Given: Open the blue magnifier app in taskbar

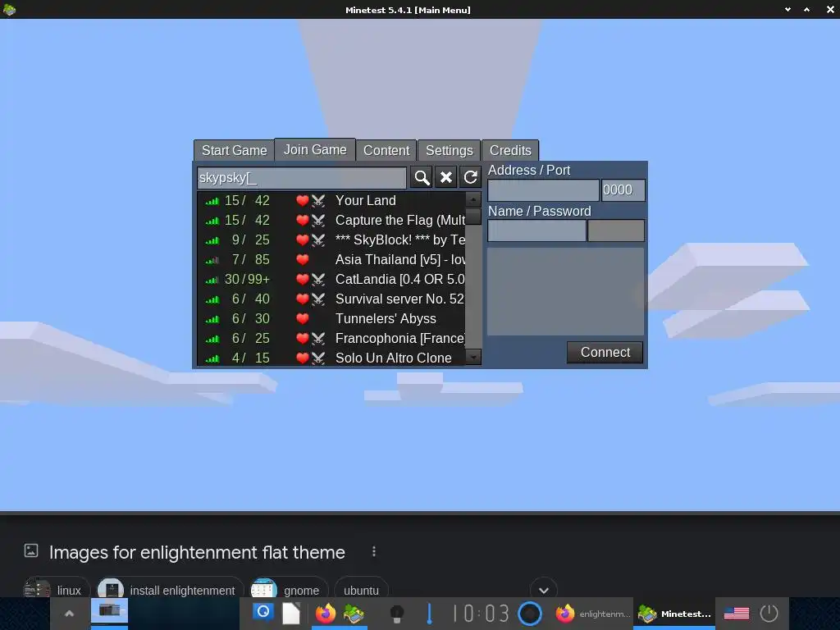Looking at the screenshot, I should point(263,611).
